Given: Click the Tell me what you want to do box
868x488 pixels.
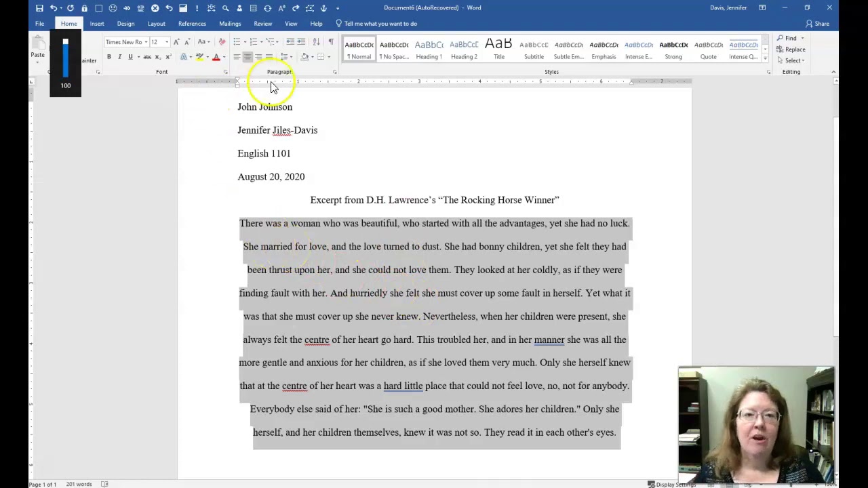Looking at the screenshot, I should pyautogui.click(x=376, y=24).
